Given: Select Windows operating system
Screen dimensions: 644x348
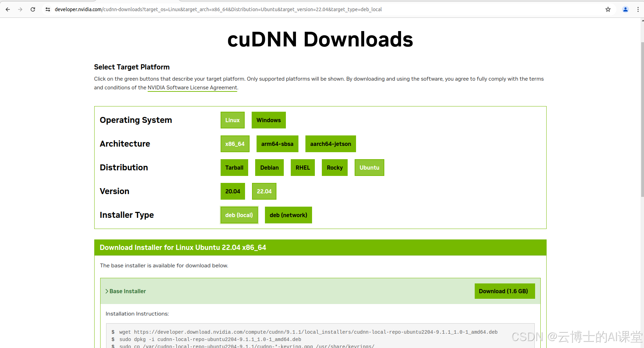Looking at the screenshot, I should 268,120.
